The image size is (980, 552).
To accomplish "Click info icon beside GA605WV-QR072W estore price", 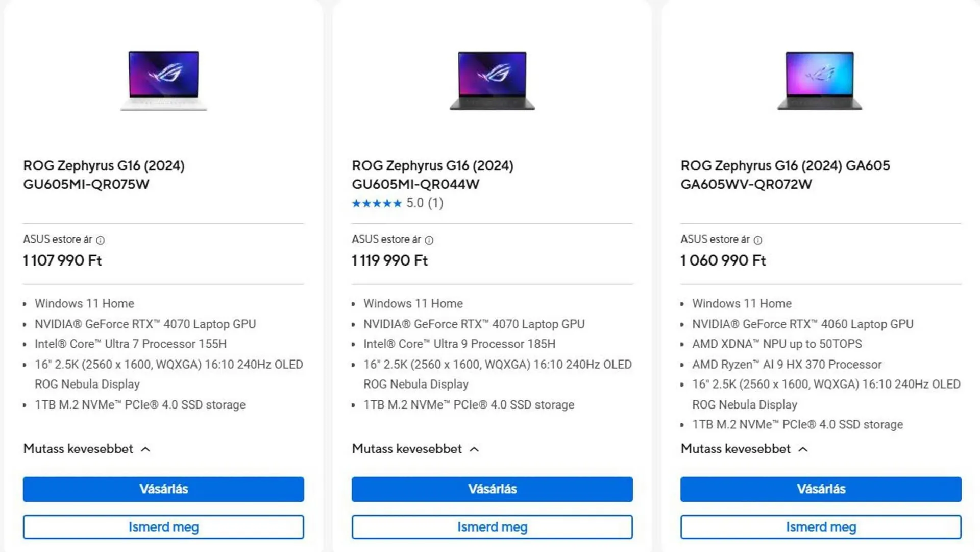I will (x=758, y=240).
